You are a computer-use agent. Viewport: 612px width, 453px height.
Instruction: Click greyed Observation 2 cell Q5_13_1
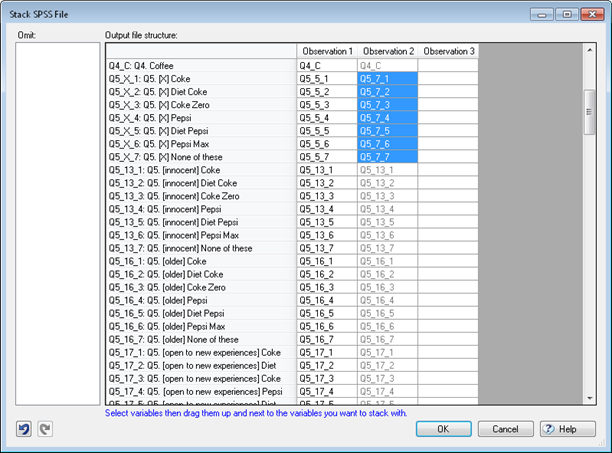click(x=388, y=170)
